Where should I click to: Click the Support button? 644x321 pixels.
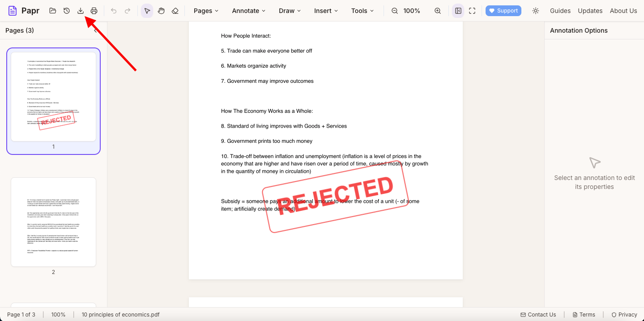pyautogui.click(x=503, y=10)
